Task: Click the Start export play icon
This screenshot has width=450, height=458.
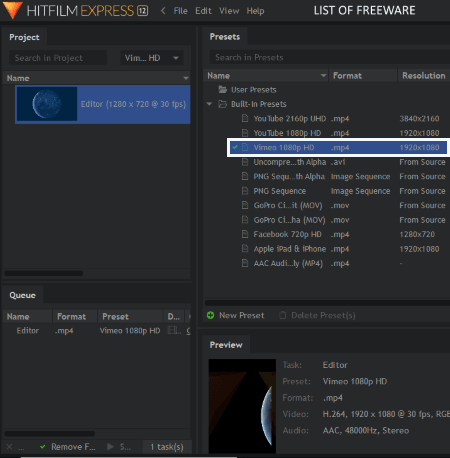Action: pos(110,447)
